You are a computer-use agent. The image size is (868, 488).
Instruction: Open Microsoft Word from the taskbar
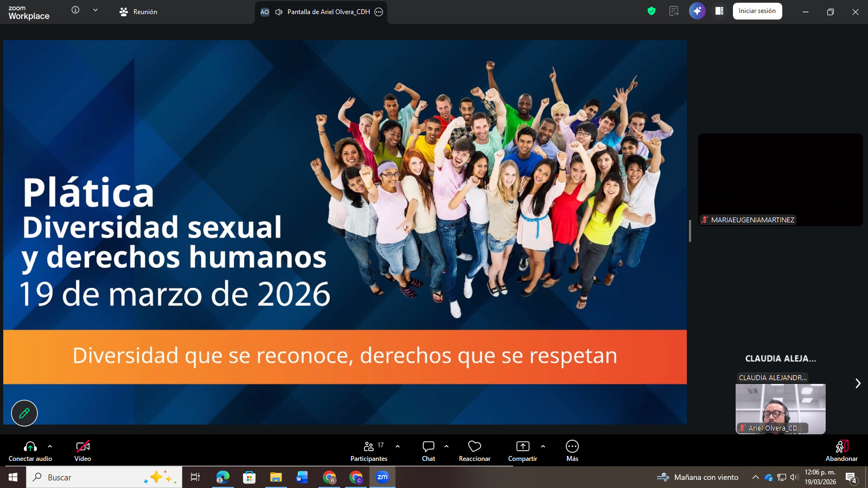pyautogui.click(x=302, y=478)
